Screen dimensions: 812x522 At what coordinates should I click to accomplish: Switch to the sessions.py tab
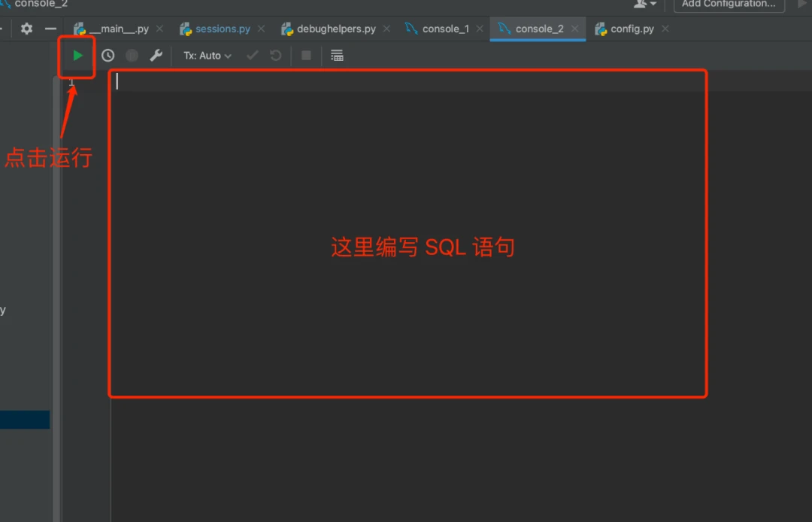223,29
